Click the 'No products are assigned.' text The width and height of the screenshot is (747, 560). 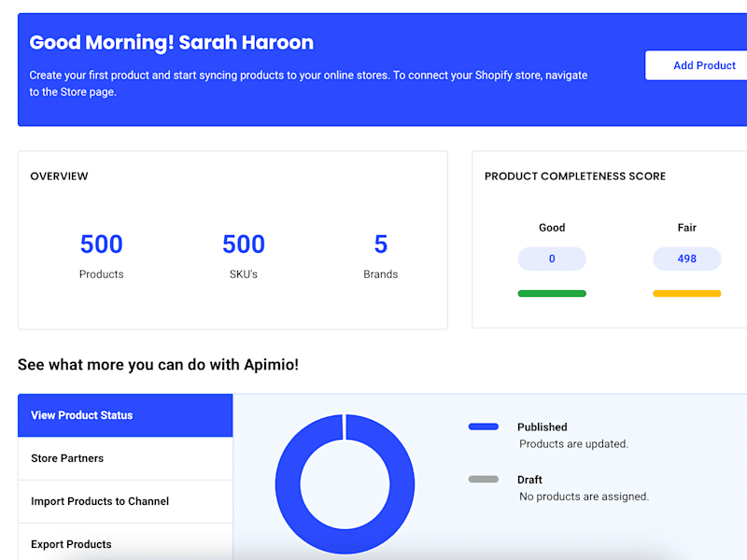pyautogui.click(x=585, y=497)
